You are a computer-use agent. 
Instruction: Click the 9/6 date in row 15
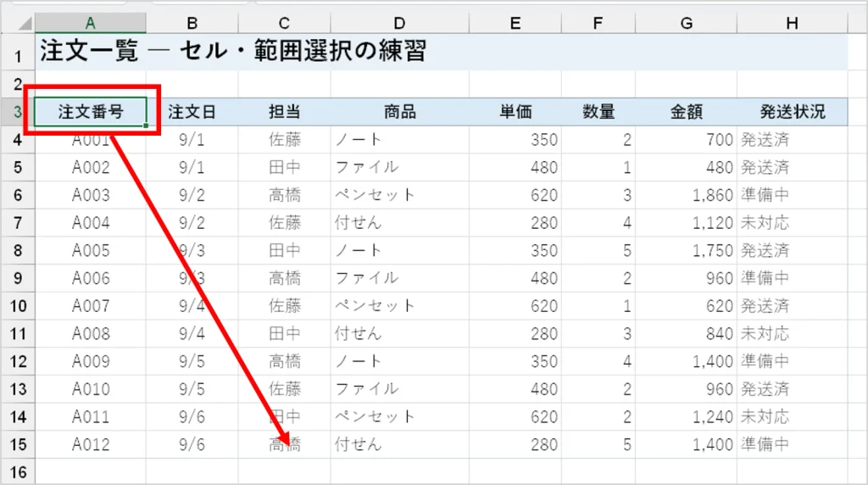click(x=192, y=444)
